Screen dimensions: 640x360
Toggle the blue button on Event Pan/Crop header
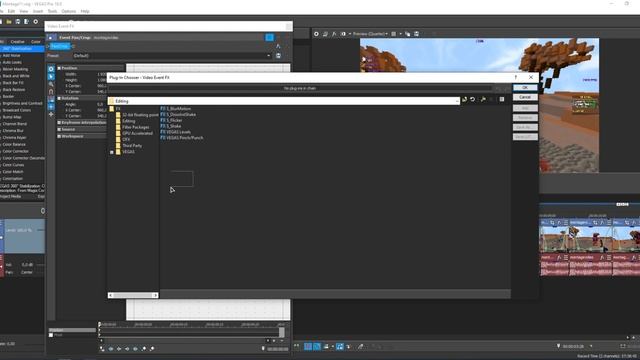(x=269, y=38)
